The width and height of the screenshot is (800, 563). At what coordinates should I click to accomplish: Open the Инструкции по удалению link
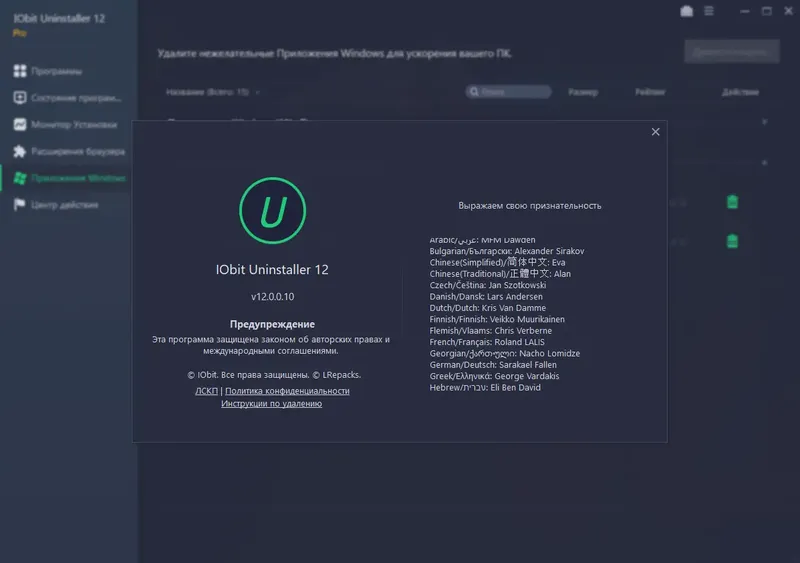[x=271, y=404]
